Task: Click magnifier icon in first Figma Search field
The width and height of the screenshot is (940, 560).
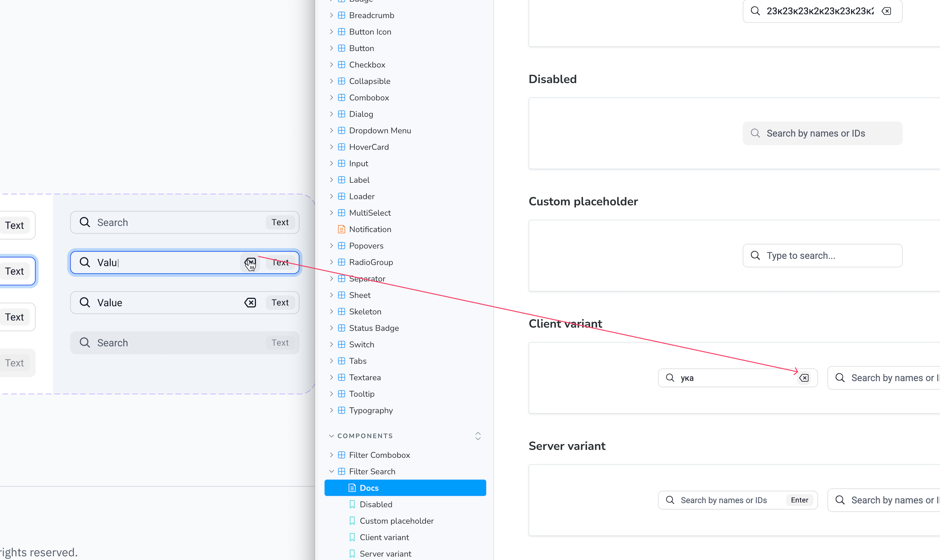Action: coord(84,222)
